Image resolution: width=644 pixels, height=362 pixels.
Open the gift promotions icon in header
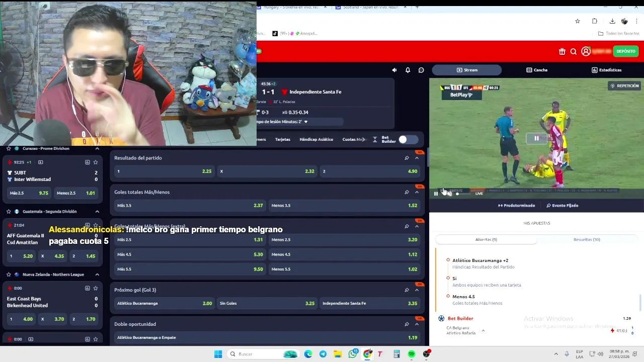(x=562, y=51)
